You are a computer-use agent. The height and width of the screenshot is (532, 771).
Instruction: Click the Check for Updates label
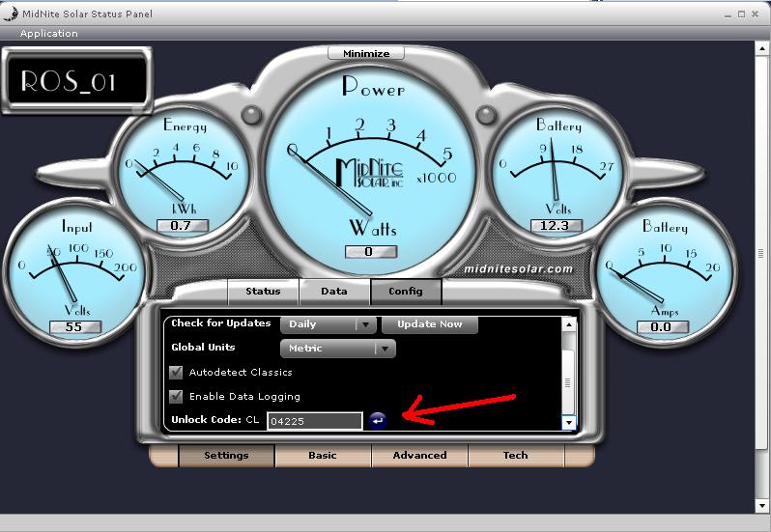(x=221, y=323)
